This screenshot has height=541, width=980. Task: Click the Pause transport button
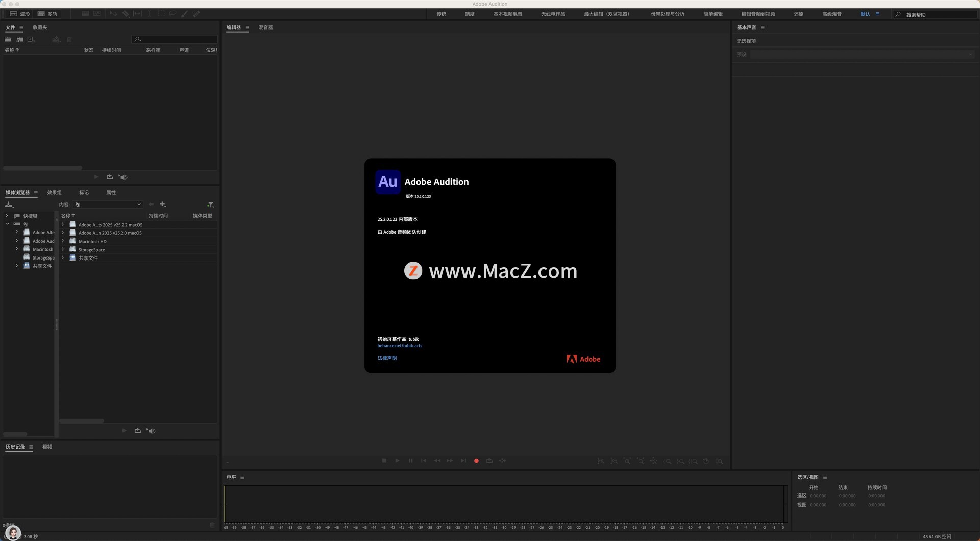click(410, 461)
